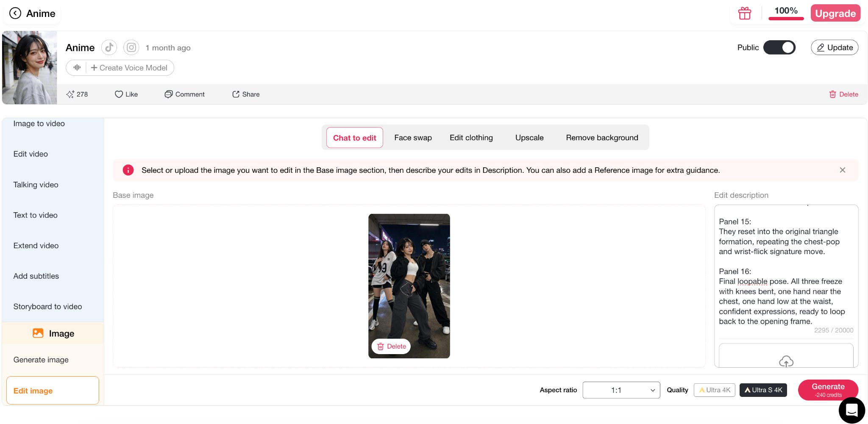Open Image to video in sidebar
The height and width of the screenshot is (424, 868).
click(x=39, y=124)
